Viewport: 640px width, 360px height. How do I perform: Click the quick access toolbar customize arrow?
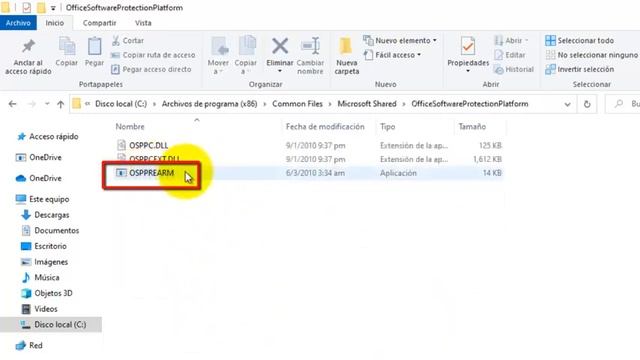tap(53, 8)
